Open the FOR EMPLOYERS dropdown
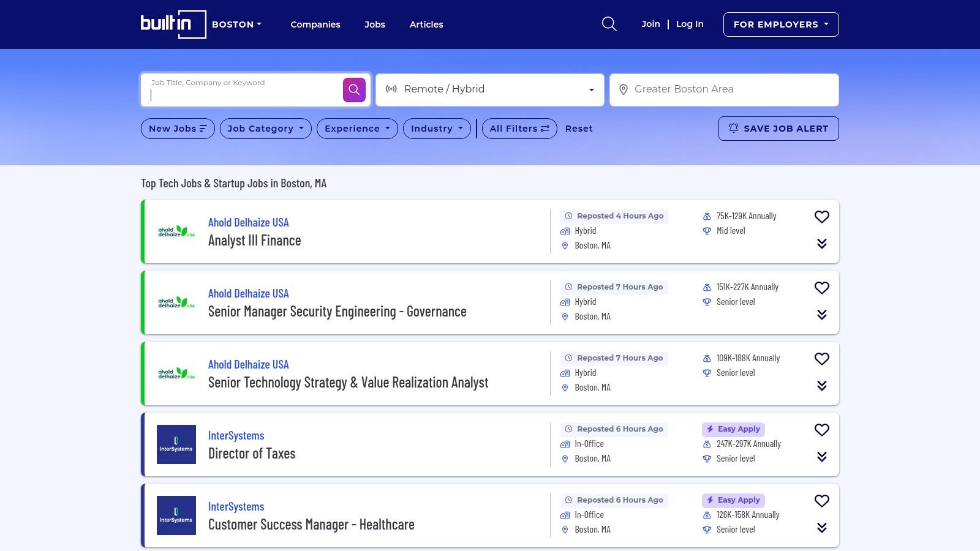Screen dimensions: 980x551 click(781, 24)
